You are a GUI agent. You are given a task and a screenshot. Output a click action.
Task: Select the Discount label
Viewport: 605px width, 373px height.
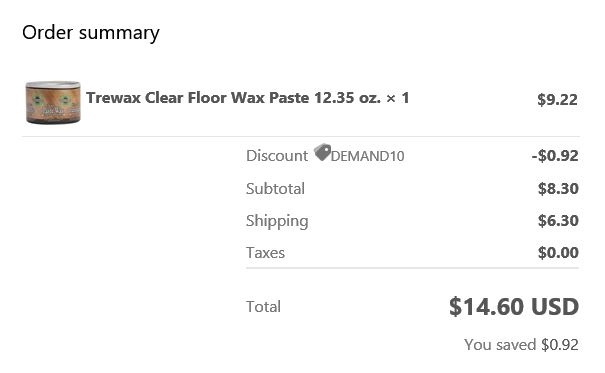[x=277, y=156]
